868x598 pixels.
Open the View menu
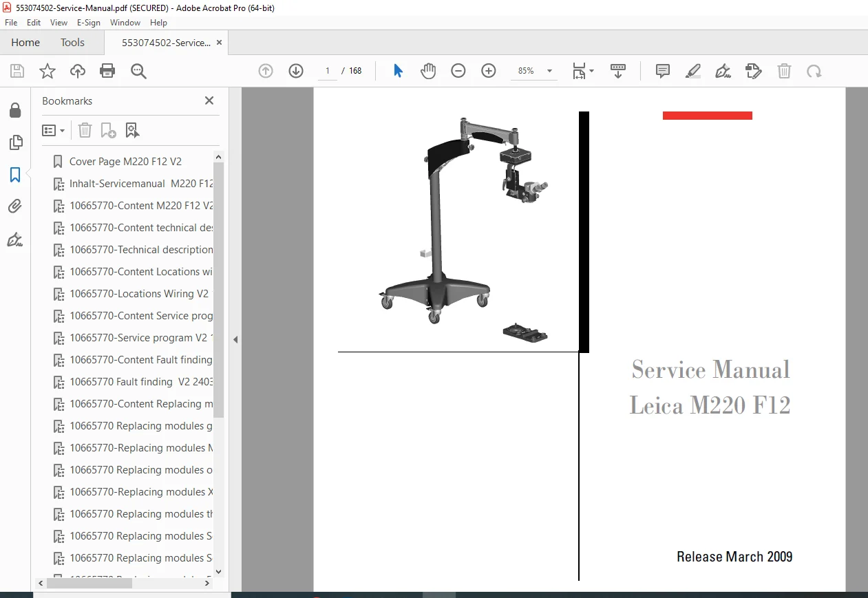tap(59, 23)
